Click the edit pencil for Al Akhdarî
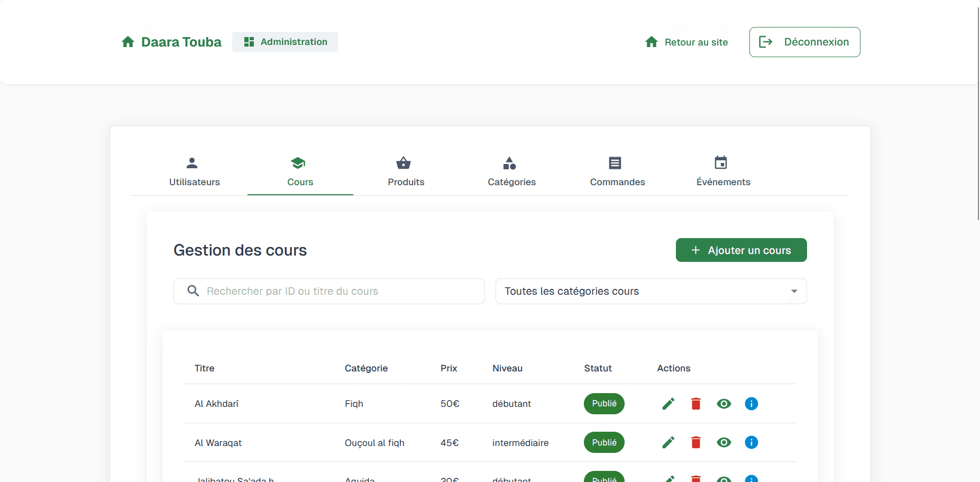Viewport: 980px width, 482px height. (668, 404)
